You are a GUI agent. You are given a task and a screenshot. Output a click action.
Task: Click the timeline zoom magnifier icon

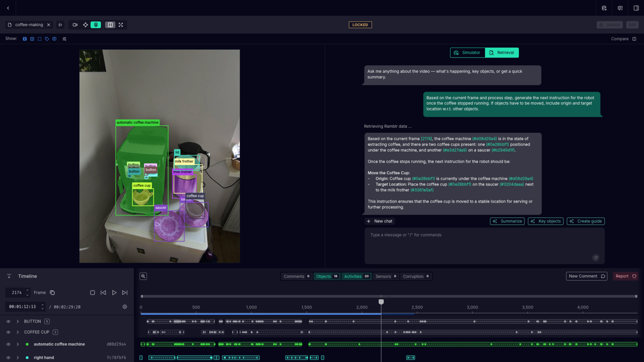tap(143, 276)
